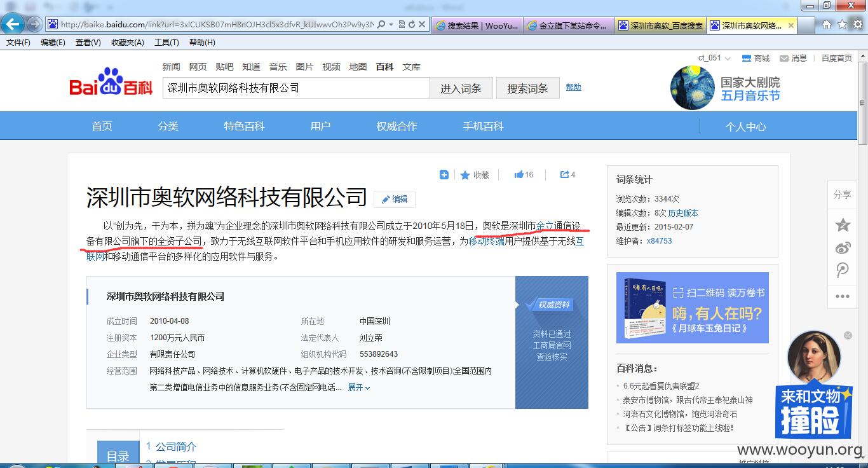Click the 商城 shop icon at top
Viewport: 868px width, 468px height.
pyautogui.click(x=747, y=59)
